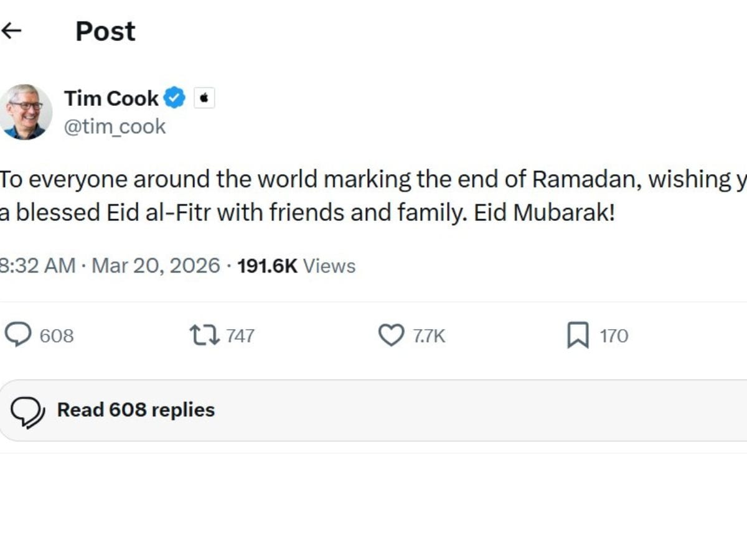Click the 8:32 AM timestamp
Viewport: 747px width, 560px height.
(x=37, y=266)
